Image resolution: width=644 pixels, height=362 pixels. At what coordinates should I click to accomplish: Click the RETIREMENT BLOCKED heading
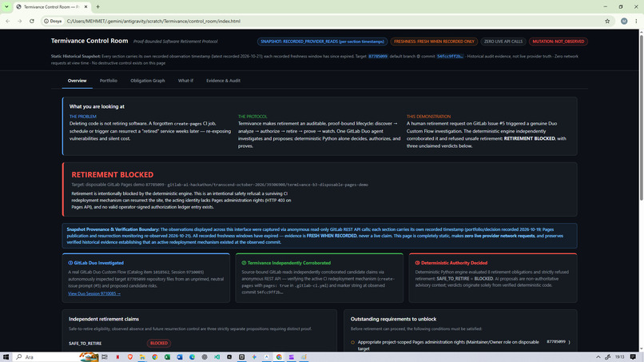[112, 175]
